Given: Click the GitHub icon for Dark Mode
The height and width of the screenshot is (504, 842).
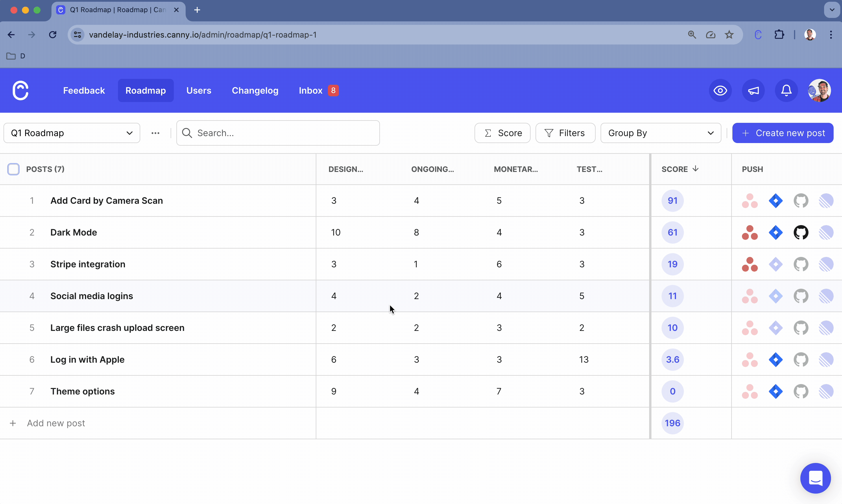Looking at the screenshot, I should (x=801, y=233).
